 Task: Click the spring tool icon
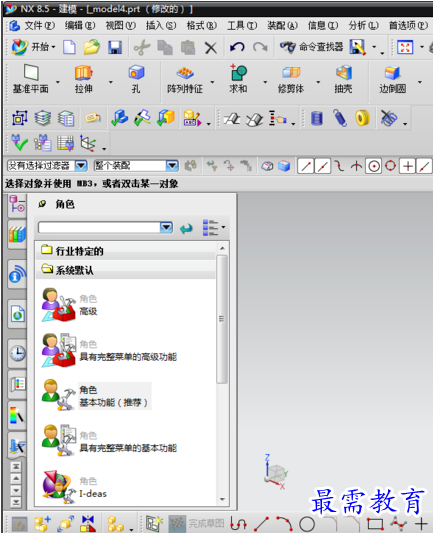tap(340, 118)
